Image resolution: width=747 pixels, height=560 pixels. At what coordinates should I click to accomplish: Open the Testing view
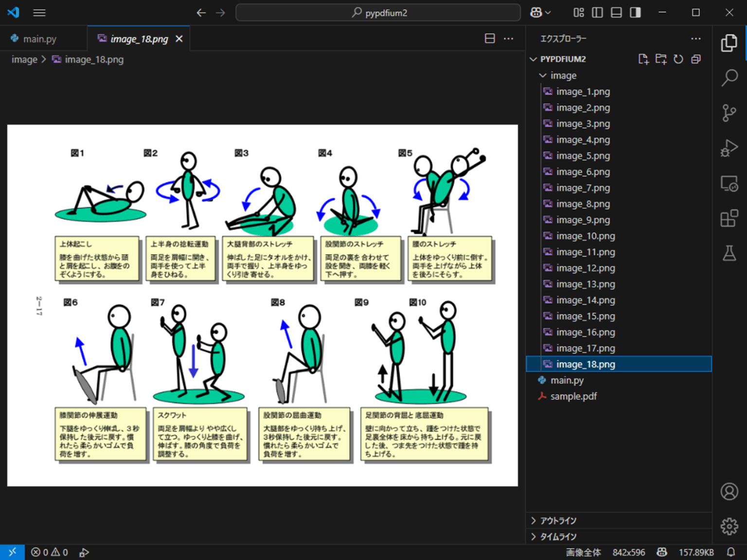(x=729, y=253)
